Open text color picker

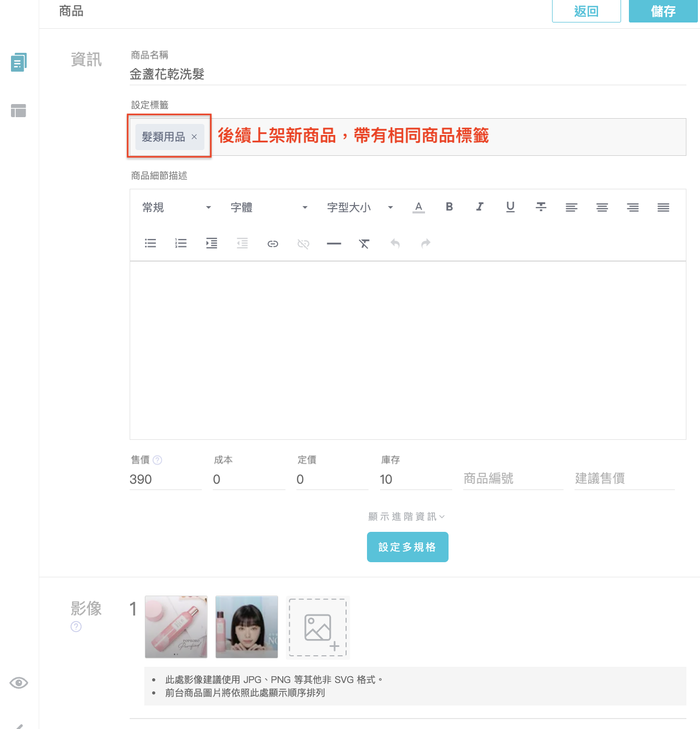(x=419, y=207)
